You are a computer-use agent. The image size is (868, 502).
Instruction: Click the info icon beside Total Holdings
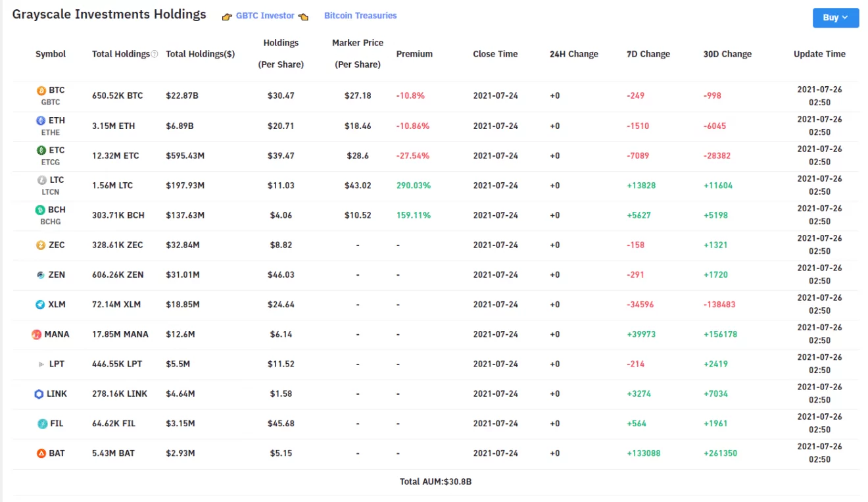click(155, 55)
